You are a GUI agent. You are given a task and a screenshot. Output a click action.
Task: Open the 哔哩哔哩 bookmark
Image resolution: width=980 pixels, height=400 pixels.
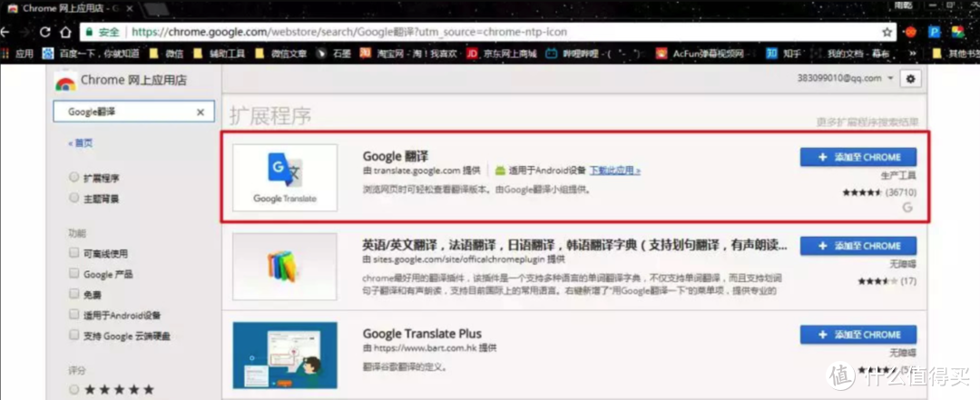tap(595, 54)
